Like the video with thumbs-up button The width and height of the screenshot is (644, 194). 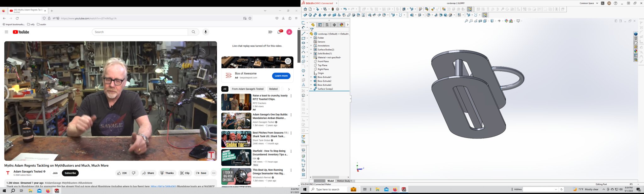[122, 173]
